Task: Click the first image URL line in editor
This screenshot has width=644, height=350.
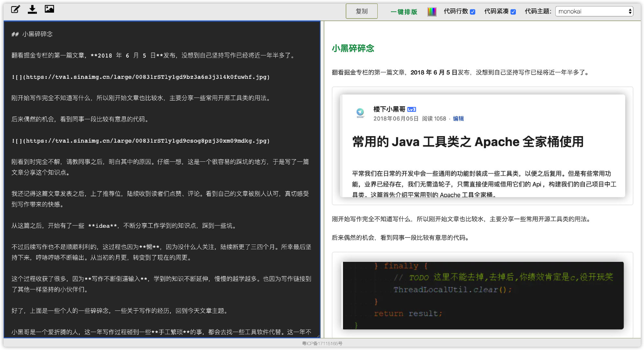Action: (140, 77)
